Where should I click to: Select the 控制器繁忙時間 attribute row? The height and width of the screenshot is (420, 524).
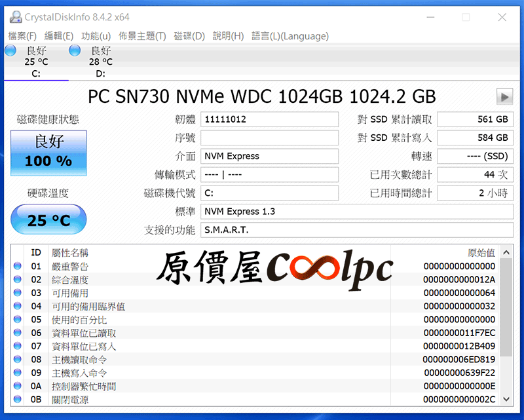click(255, 386)
